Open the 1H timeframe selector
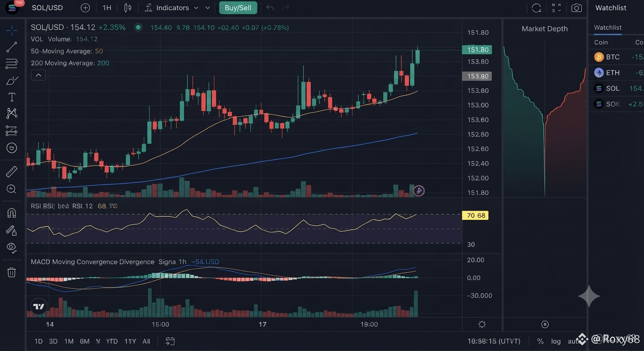644x351 pixels. tap(107, 8)
